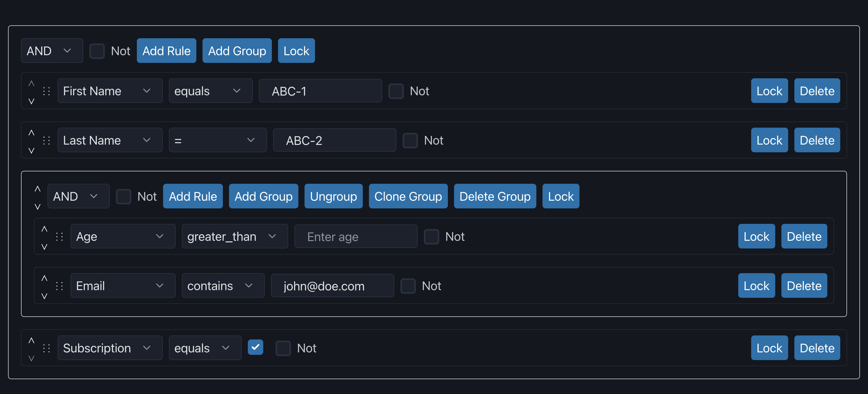Click Add Group in root header
This screenshot has height=394, width=868.
pos(237,51)
